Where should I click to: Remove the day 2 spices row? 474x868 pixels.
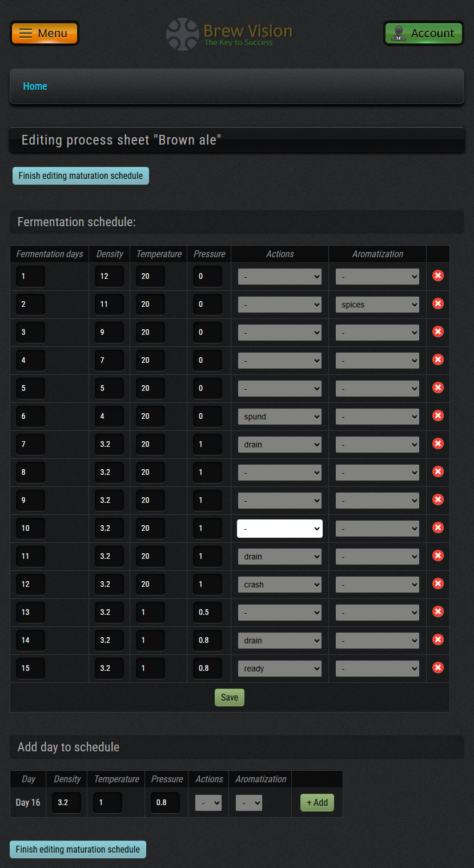(438, 304)
